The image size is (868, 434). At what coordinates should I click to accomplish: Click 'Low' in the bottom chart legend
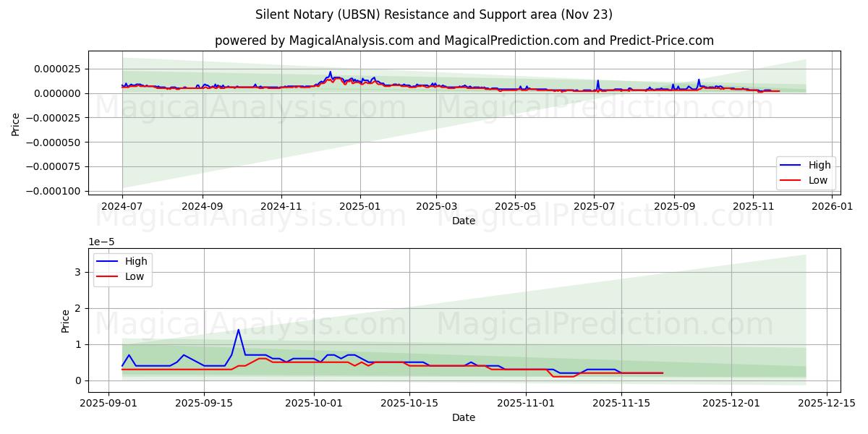[x=135, y=276]
